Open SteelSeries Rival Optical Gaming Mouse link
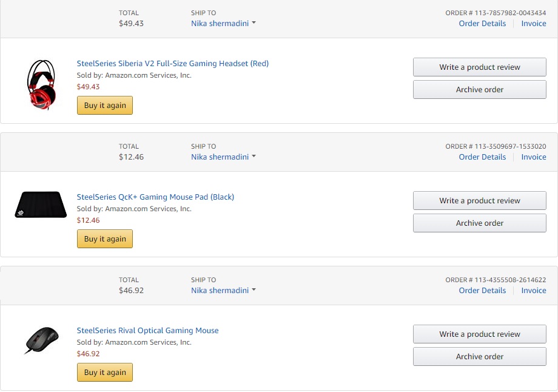The height and width of the screenshot is (392, 558). coord(147,331)
